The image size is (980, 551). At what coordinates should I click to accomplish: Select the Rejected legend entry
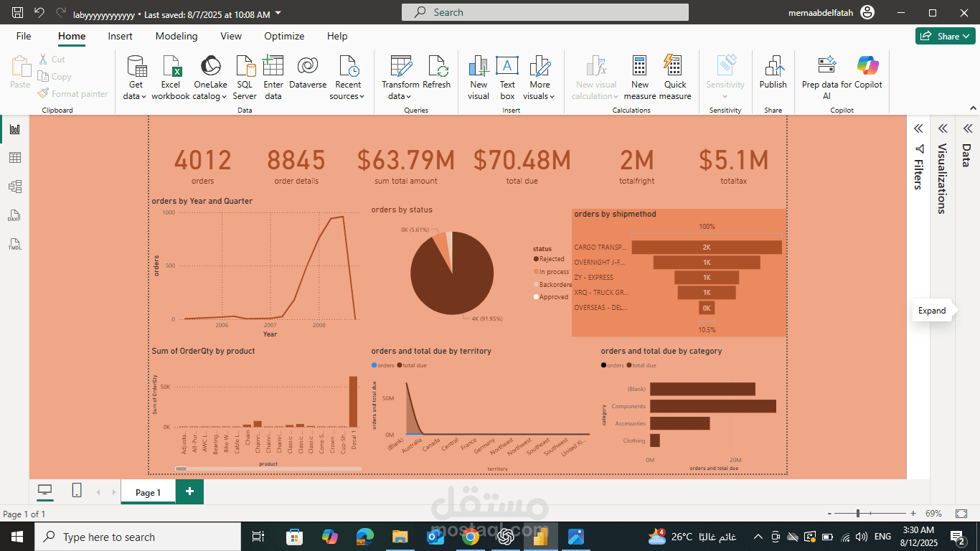(x=549, y=259)
